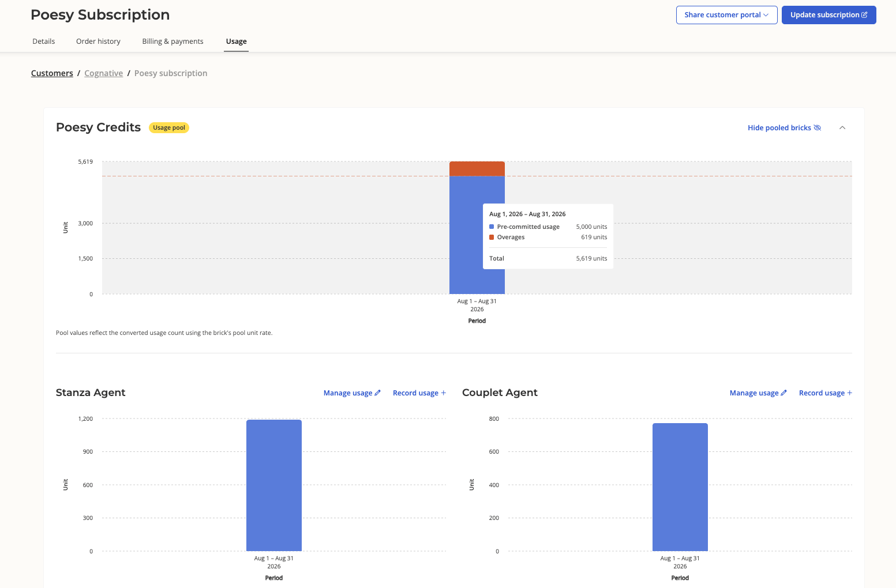Click the pool unit rate note below the chart

click(164, 333)
